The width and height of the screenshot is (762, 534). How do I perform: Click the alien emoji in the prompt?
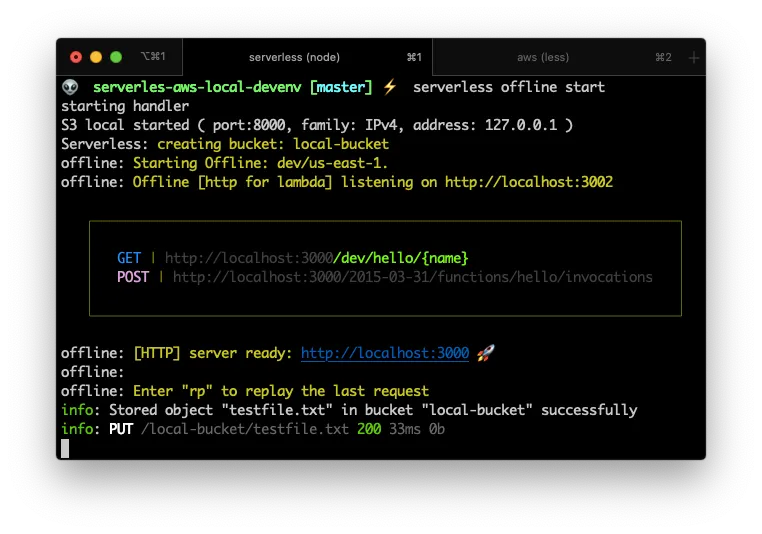point(70,87)
